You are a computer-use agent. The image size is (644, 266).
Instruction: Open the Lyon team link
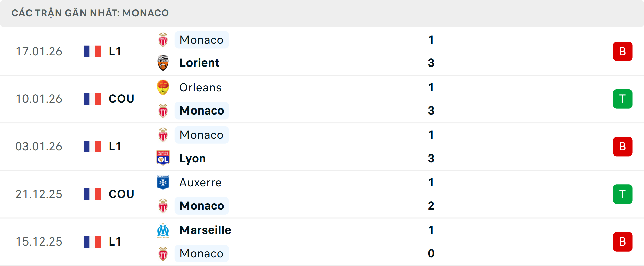pyautogui.click(x=193, y=158)
